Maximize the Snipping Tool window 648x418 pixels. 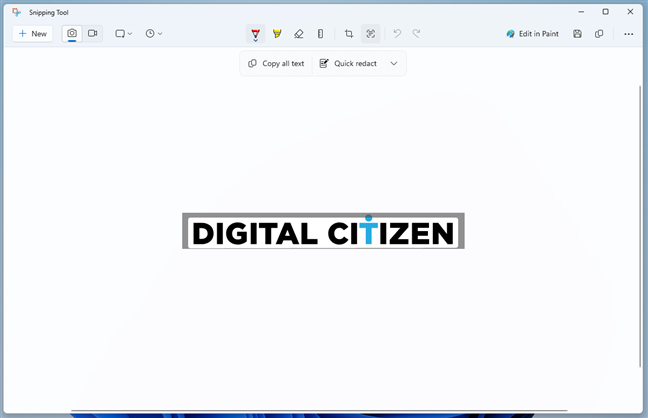click(605, 12)
